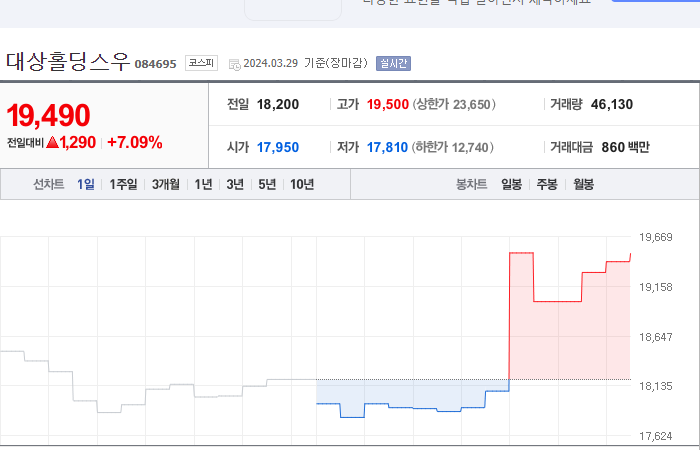Switch line chart to 1주일
Viewport: 700px width, 450px height.
point(124,184)
